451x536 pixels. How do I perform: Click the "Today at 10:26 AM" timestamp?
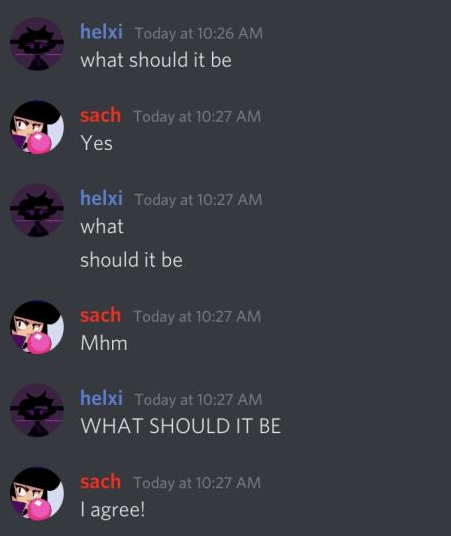coord(199,34)
